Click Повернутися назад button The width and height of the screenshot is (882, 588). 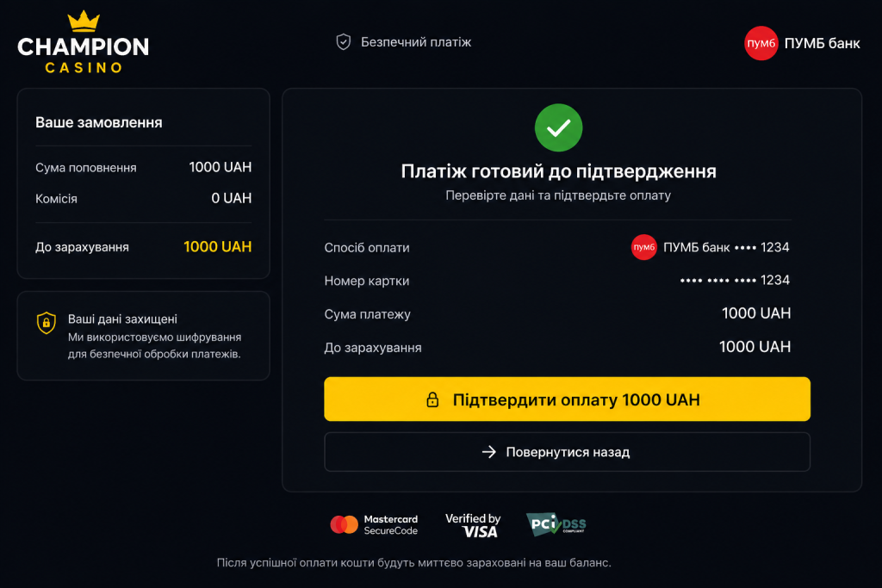567,452
